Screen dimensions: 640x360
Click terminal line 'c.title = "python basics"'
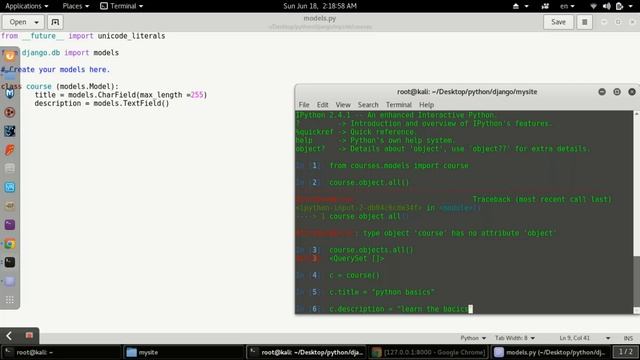[381, 292]
